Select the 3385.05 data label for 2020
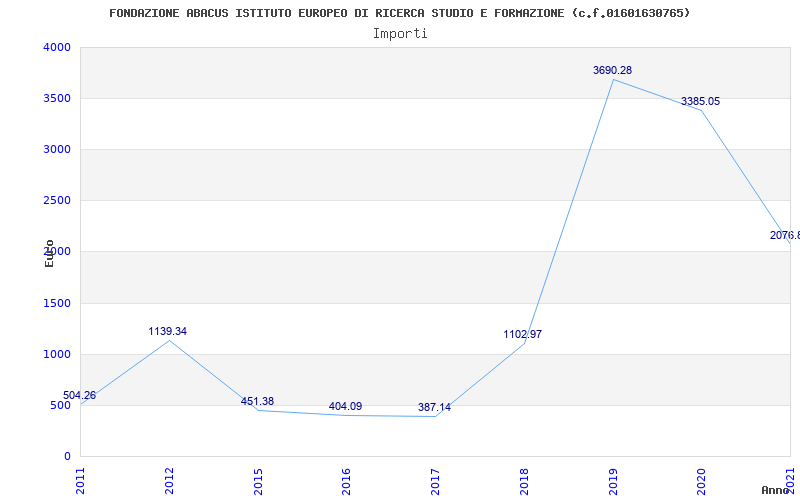Image resolution: width=800 pixels, height=500 pixels. [x=700, y=102]
